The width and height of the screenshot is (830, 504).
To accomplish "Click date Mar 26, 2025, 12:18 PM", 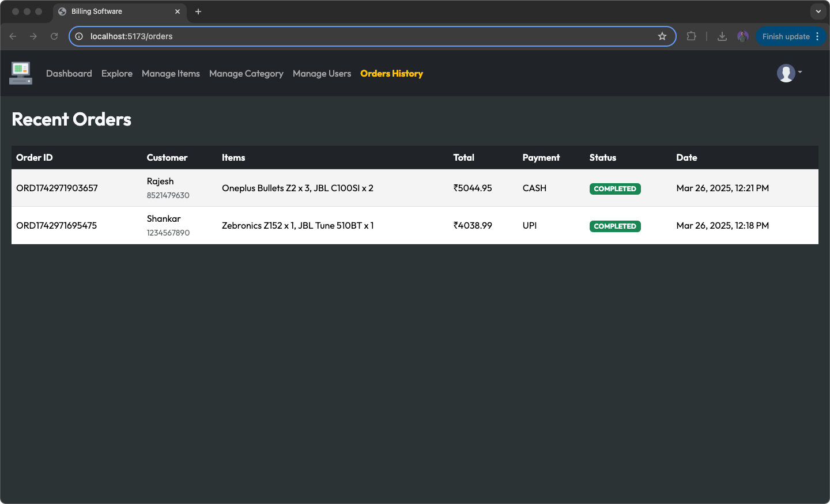I will (723, 226).
